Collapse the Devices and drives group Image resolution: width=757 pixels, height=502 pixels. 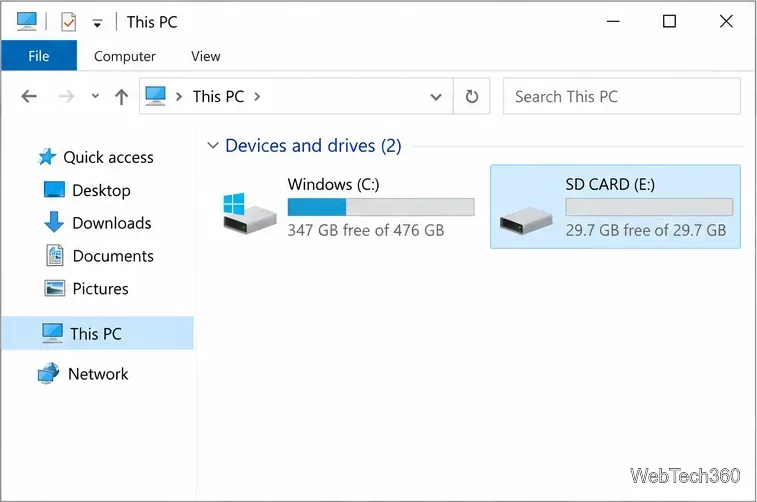[x=213, y=145]
